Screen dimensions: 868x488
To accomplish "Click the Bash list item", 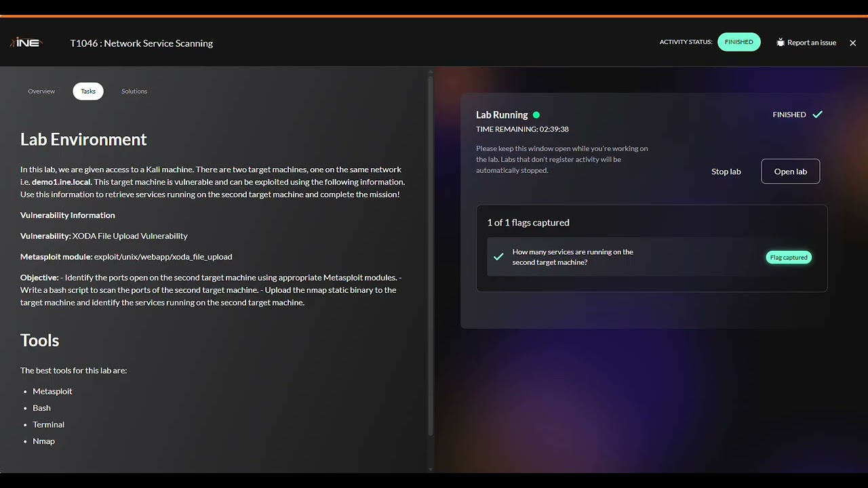I will tap(41, 408).
